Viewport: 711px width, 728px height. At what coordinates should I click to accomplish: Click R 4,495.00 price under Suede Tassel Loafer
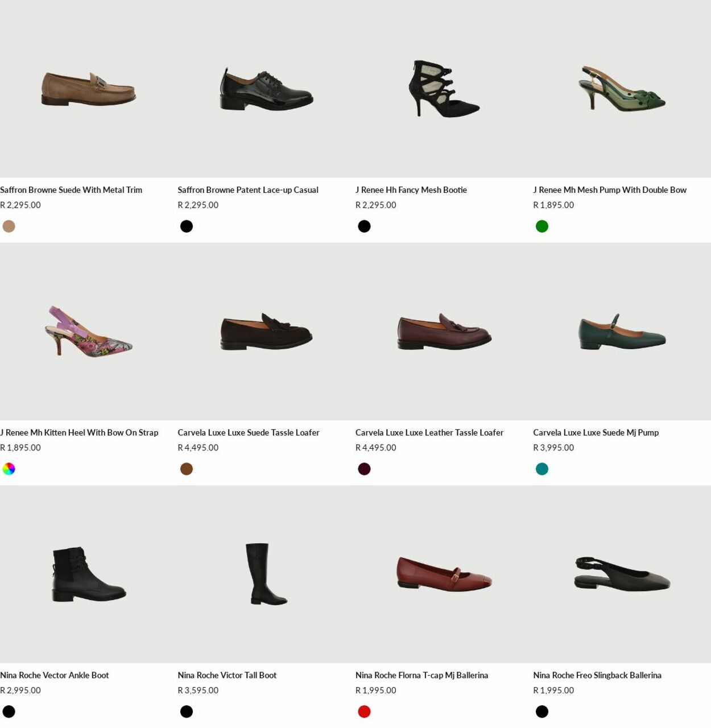[x=198, y=448]
